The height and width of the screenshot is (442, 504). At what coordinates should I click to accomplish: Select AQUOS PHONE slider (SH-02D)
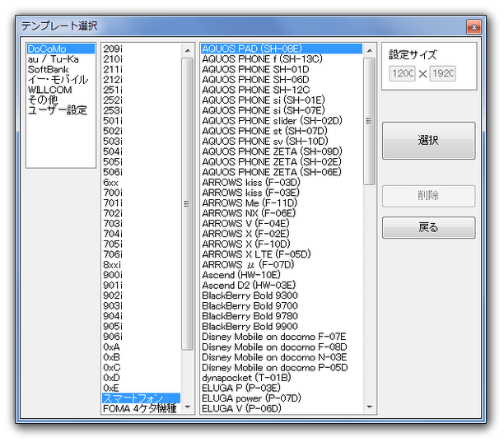pos(282,121)
